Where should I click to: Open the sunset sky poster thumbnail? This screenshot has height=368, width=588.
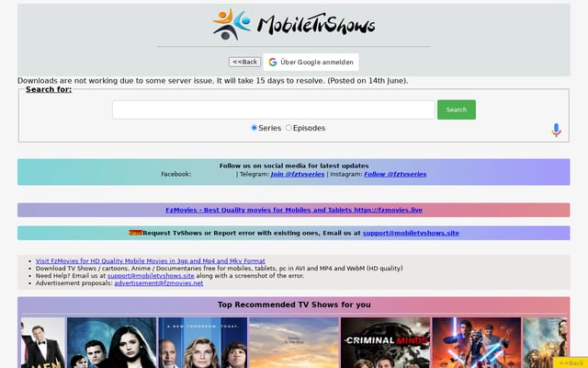(x=294, y=342)
